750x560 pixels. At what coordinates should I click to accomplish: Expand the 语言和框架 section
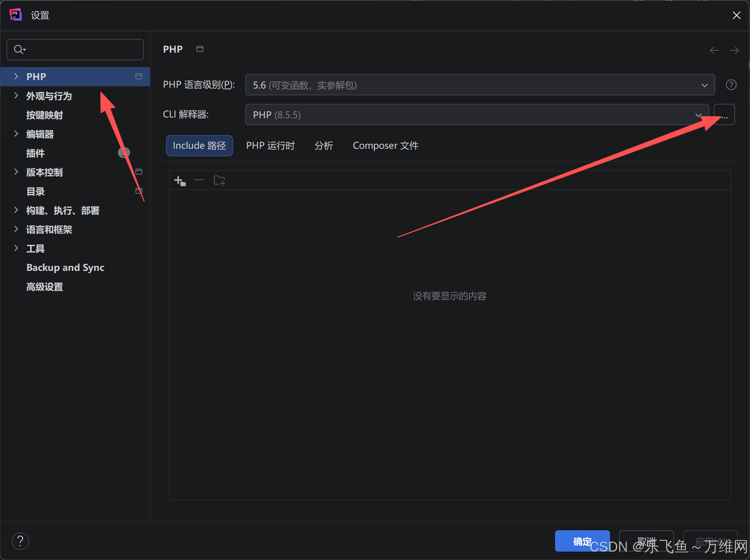[x=16, y=229]
